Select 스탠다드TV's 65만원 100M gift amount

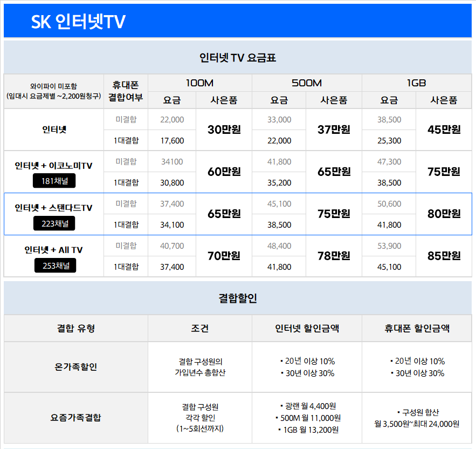(224, 214)
